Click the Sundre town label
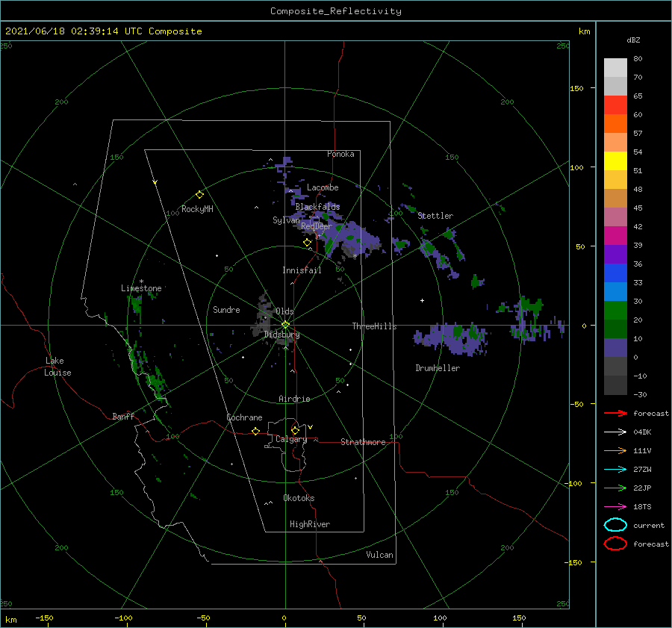The width and height of the screenshot is (672, 628). (226, 309)
